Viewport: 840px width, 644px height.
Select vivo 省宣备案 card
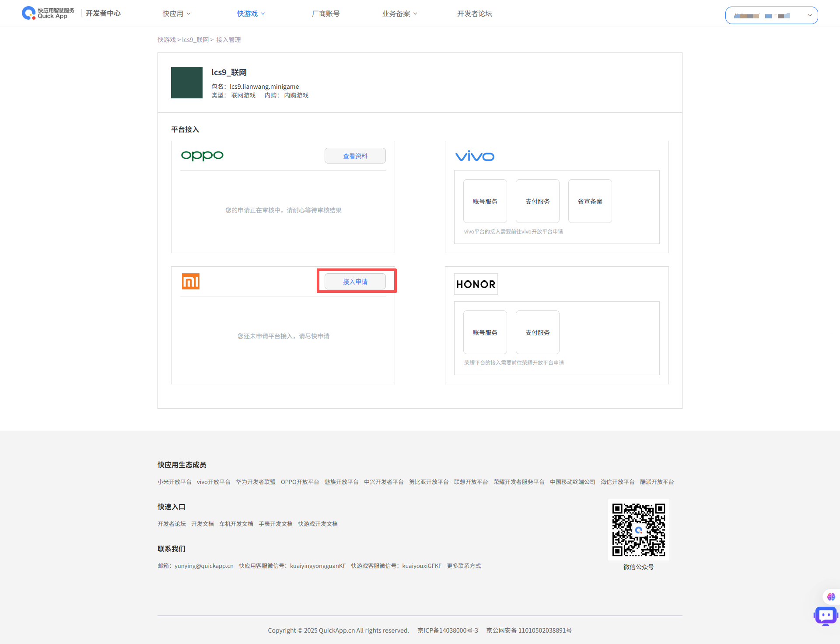[x=590, y=201]
